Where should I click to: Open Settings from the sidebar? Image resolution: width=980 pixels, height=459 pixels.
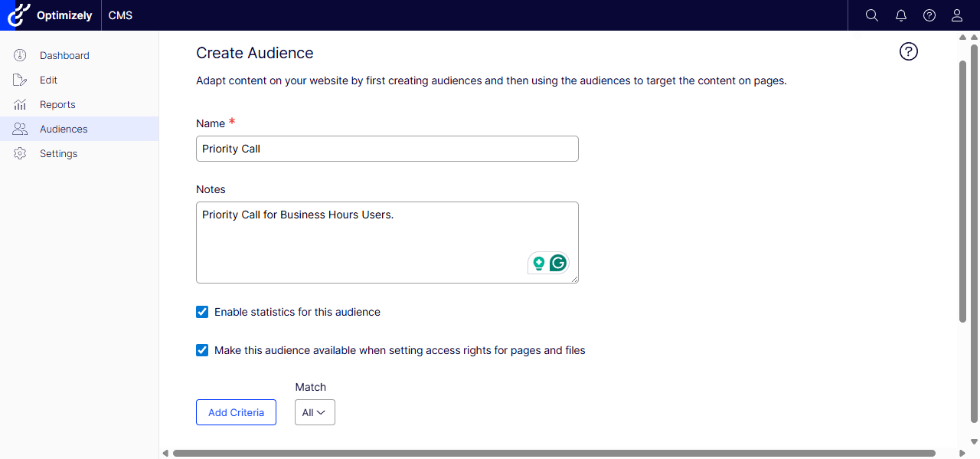click(58, 153)
